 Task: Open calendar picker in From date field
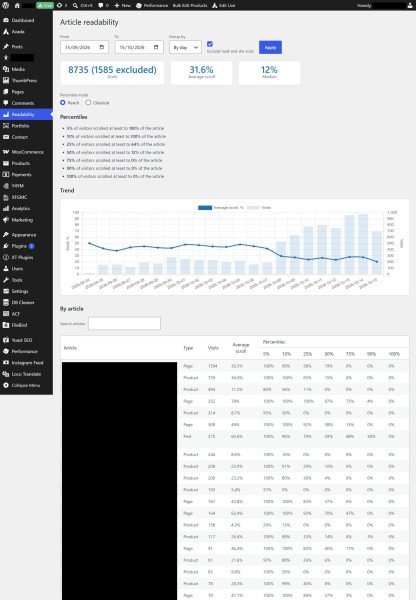102,47
